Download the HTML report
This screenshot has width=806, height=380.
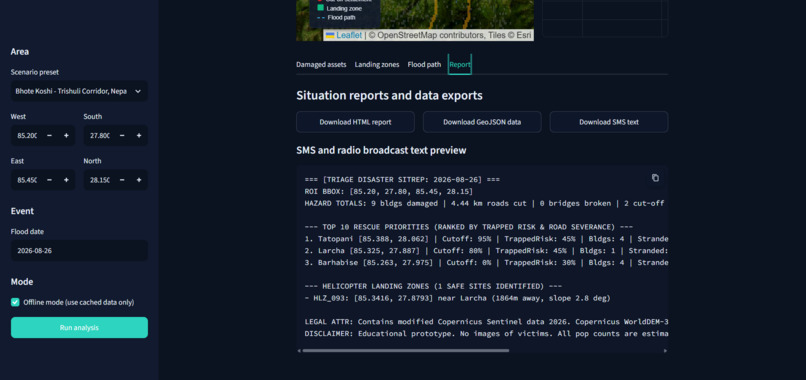click(355, 122)
